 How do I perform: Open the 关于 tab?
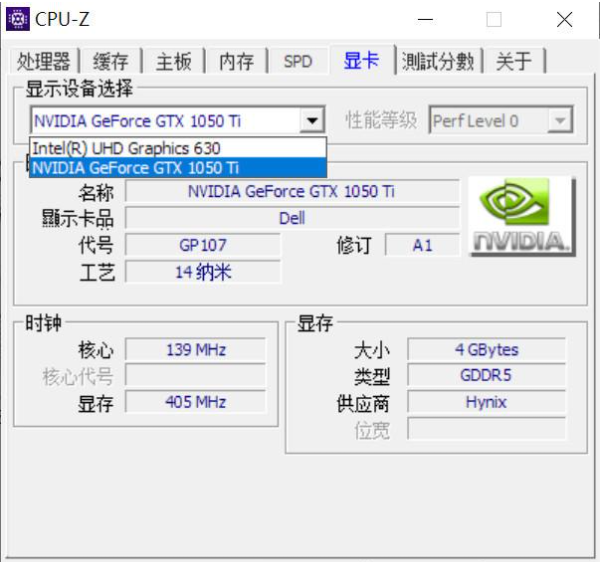[x=514, y=61]
